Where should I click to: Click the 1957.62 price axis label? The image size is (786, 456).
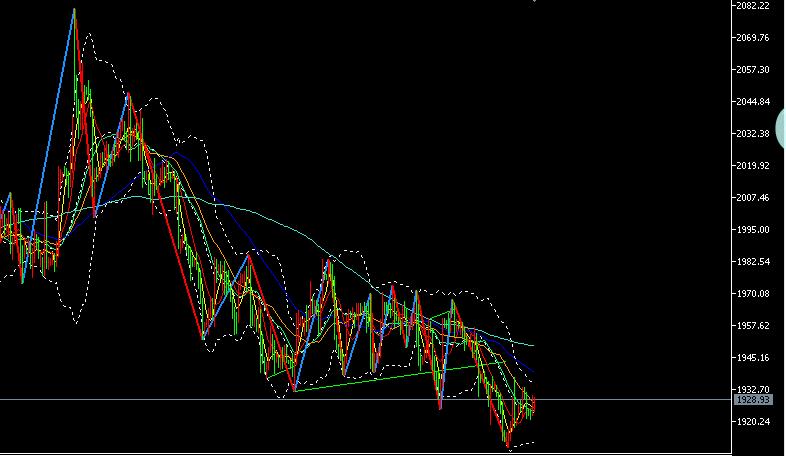[752, 325]
